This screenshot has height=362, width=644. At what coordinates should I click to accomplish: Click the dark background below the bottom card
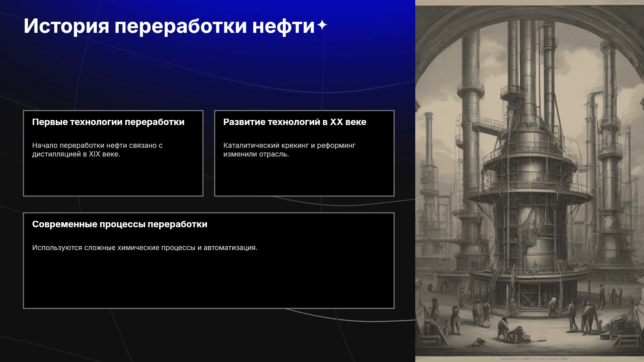pos(208,335)
